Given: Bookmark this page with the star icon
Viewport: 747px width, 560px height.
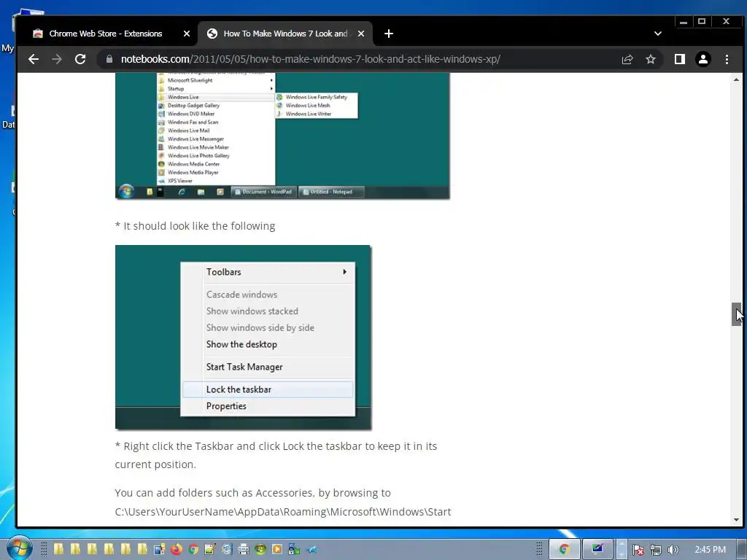Looking at the screenshot, I should pyautogui.click(x=650, y=59).
